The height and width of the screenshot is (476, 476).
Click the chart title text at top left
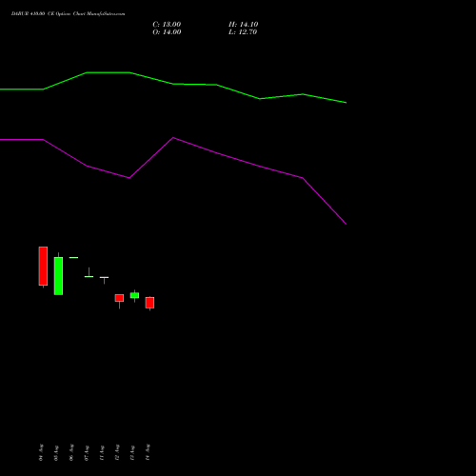pyautogui.click(x=68, y=14)
